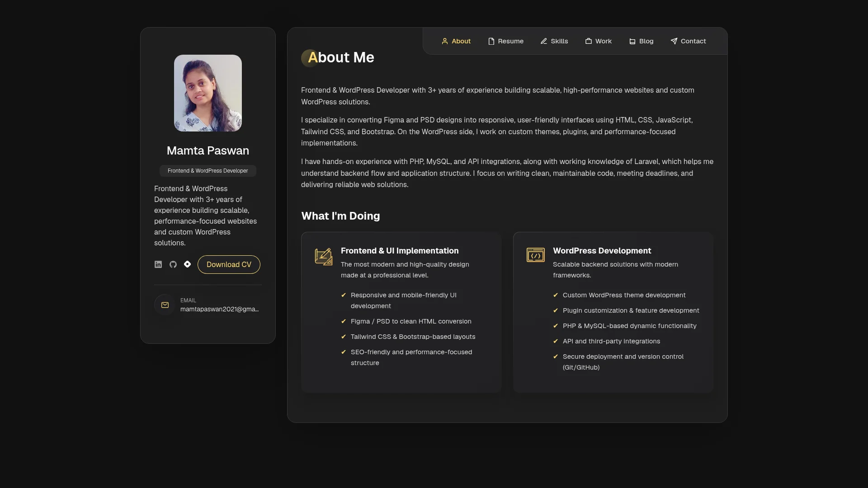The image size is (868, 488).
Task: Click the WordPress Development card title
Action: click(602, 251)
